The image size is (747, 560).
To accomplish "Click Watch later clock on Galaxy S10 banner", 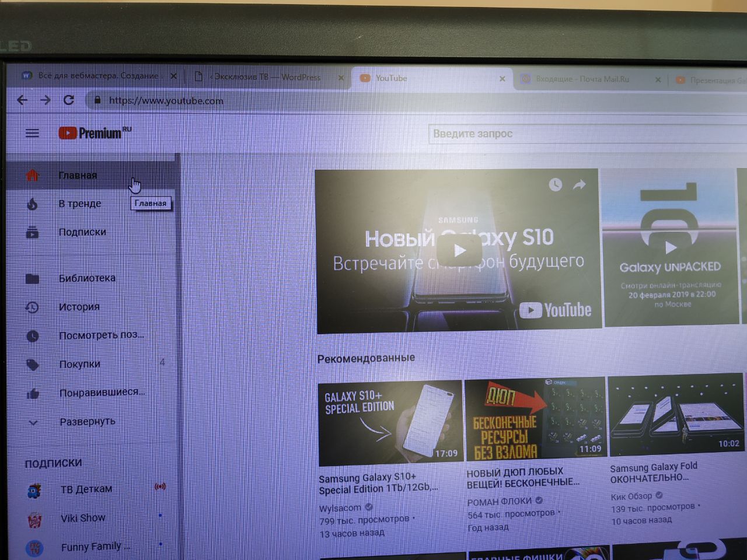I will 555,185.
